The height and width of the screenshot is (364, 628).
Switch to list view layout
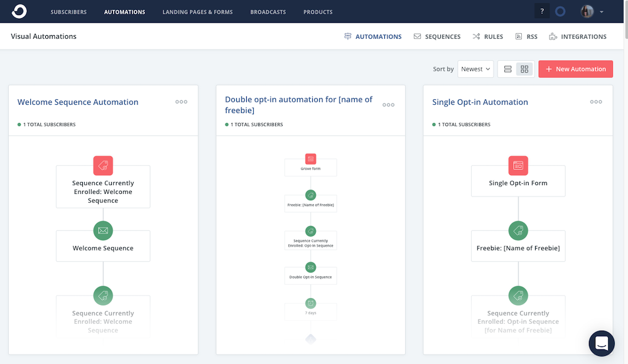(508, 69)
